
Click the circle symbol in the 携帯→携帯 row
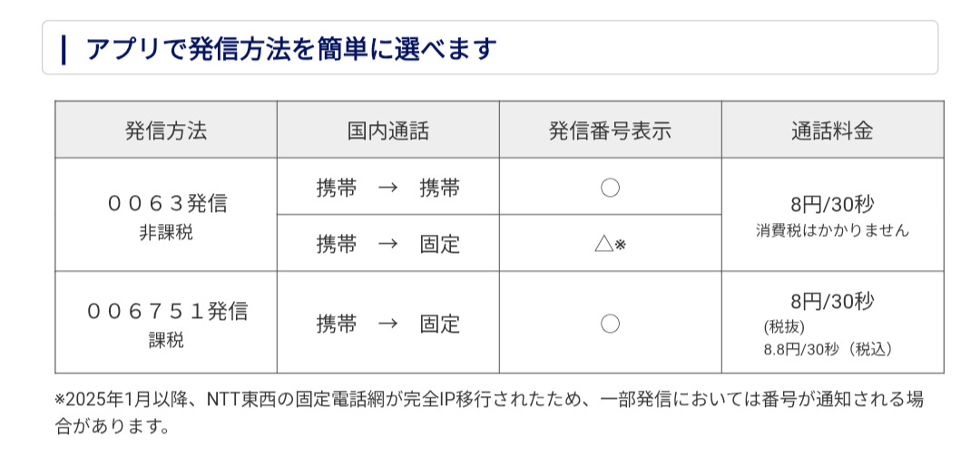pyautogui.click(x=610, y=188)
